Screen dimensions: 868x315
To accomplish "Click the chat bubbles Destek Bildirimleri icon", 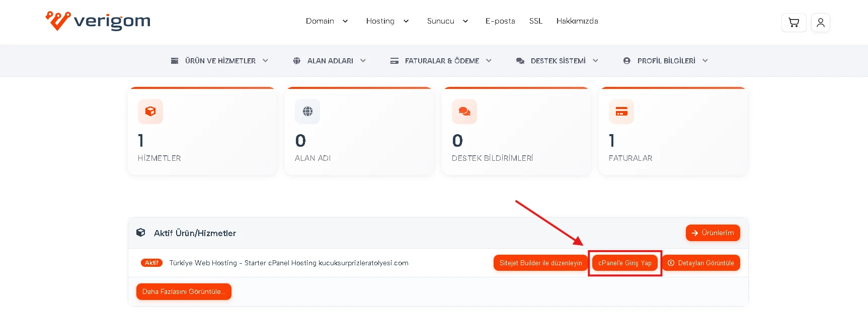I will click(464, 112).
